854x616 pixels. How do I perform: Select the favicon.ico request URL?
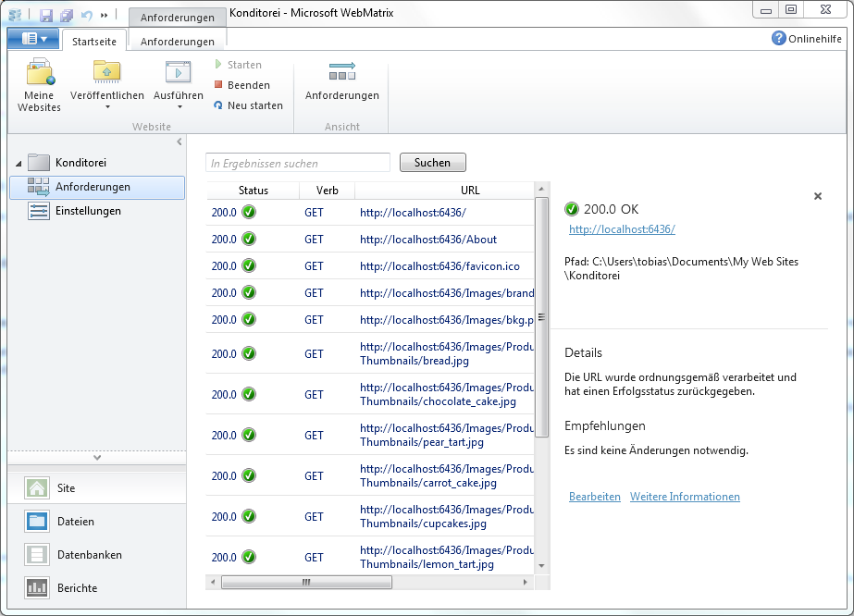coord(439,265)
